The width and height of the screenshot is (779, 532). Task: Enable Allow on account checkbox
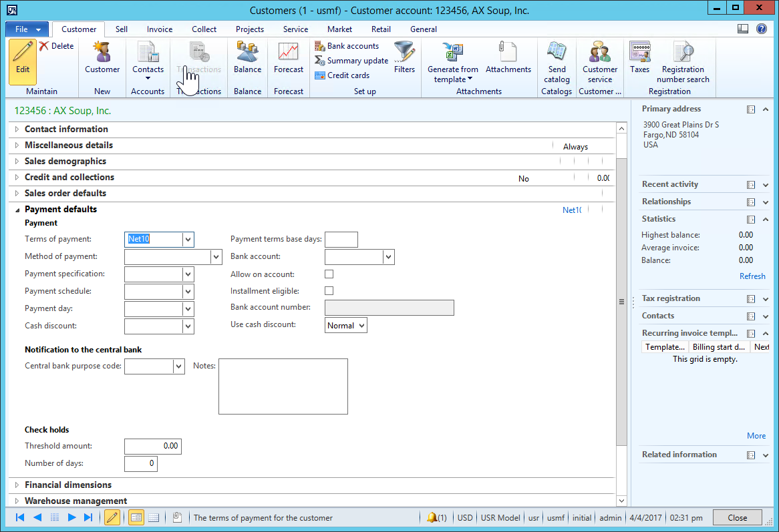(329, 274)
